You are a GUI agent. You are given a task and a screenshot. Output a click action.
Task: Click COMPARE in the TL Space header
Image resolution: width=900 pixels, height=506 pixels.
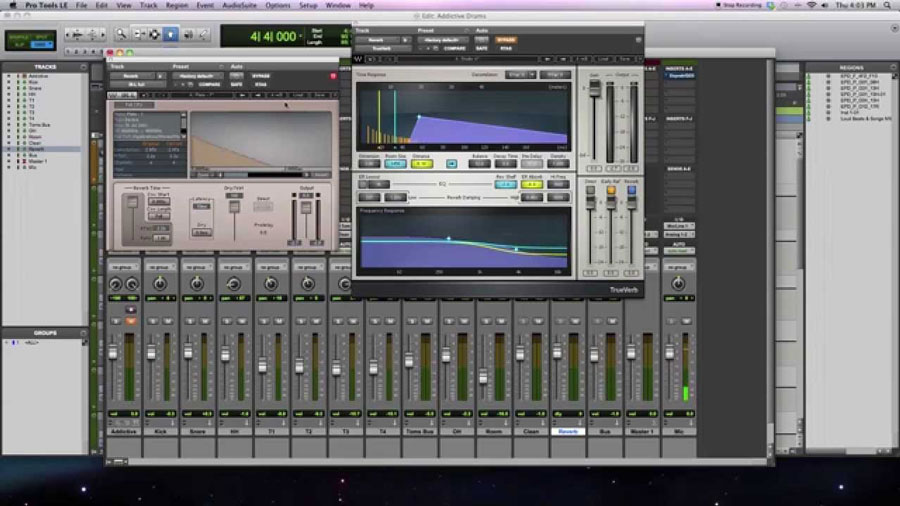(209, 84)
